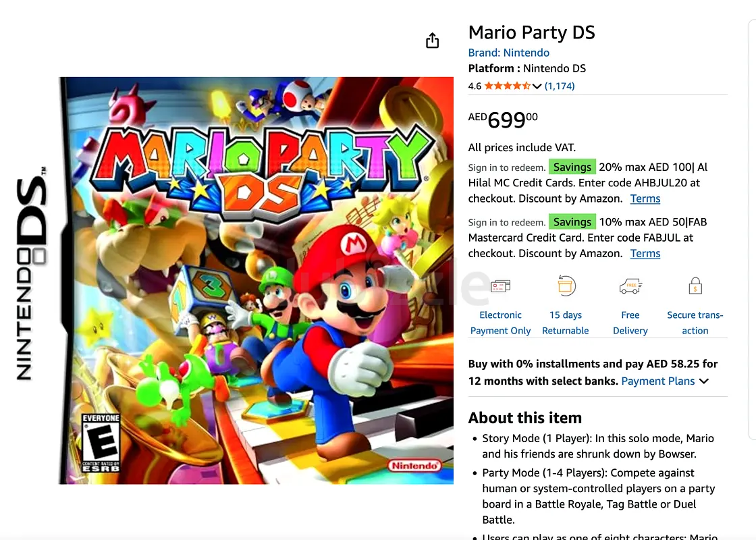Click the Electronic Payment Only text link

point(500,323)
